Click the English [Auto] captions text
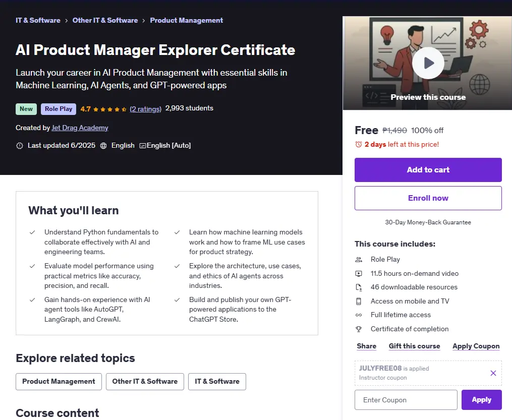512x420 pixels. pos(169,146)
